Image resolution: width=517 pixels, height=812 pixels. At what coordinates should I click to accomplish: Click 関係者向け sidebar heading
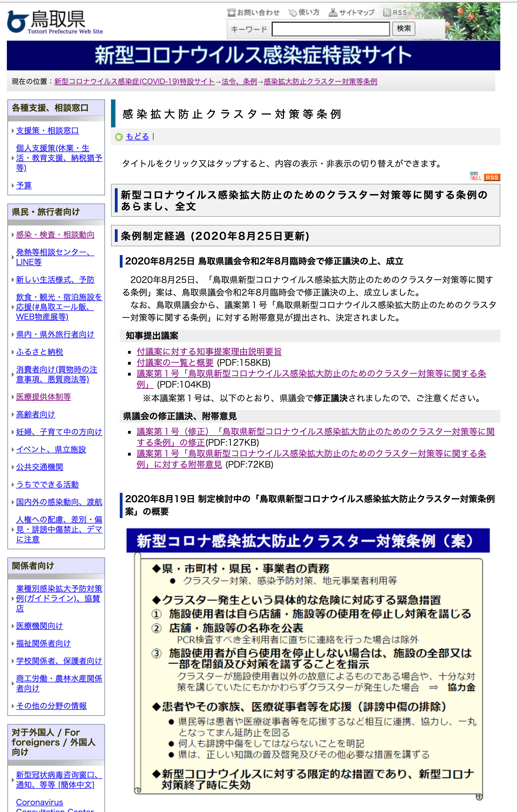(56, 566)
